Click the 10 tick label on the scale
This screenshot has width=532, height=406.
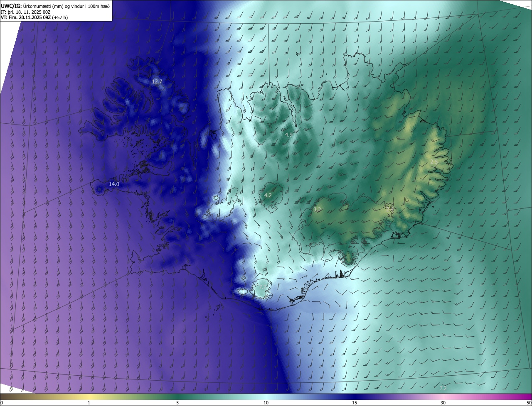coord(266,403)
